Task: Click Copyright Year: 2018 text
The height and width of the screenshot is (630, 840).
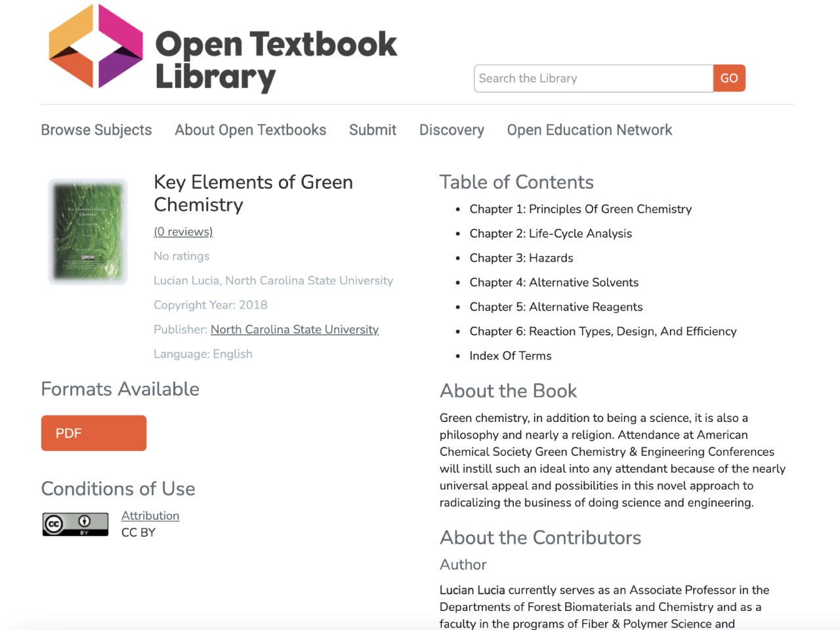Action: click(211, 304)
